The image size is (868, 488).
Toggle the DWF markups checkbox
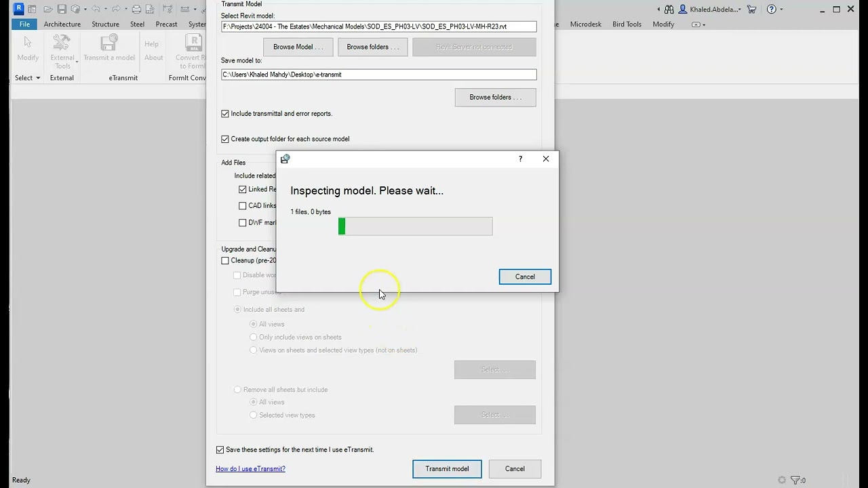[x=243, y=223]
